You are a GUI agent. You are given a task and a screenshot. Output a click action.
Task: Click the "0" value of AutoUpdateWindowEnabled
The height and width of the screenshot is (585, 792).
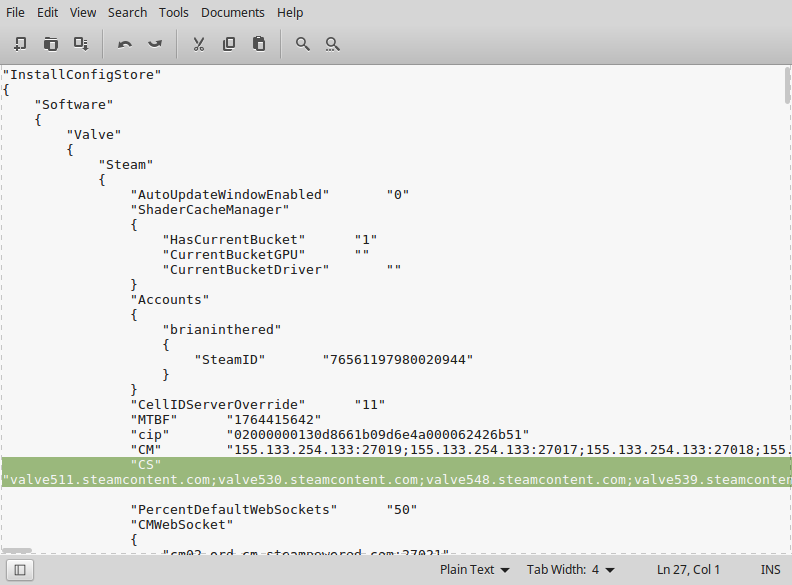[398, 195]
